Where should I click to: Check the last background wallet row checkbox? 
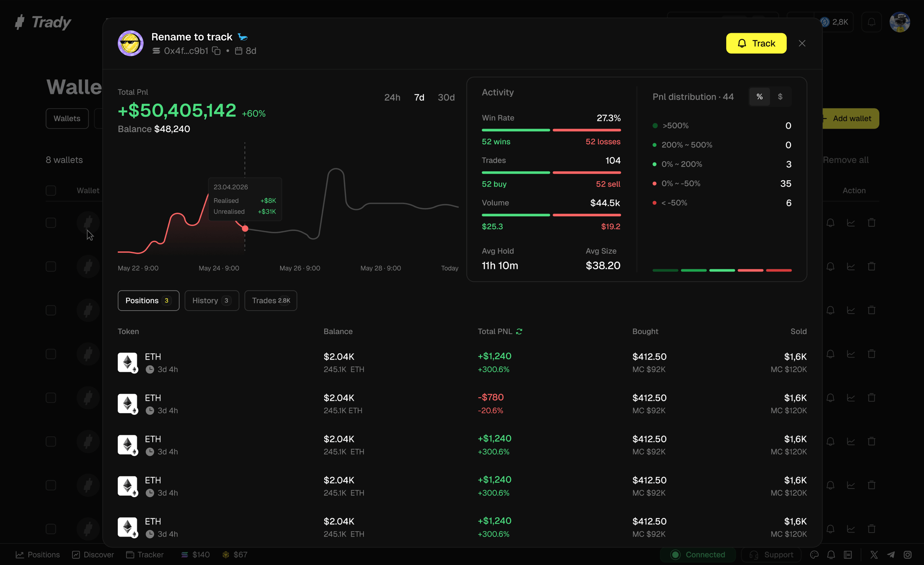(x=51, y=529)
